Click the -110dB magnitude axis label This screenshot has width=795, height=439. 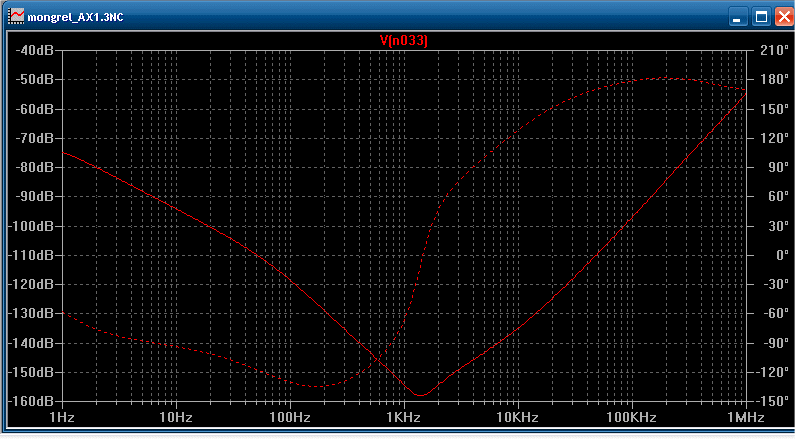click(x=31, y=255)
